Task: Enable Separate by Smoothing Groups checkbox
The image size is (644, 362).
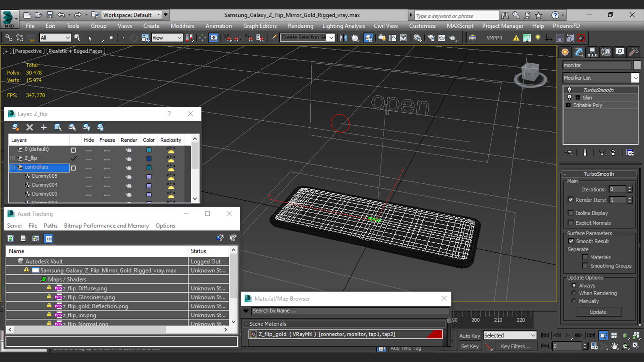Action: point(585,266)
